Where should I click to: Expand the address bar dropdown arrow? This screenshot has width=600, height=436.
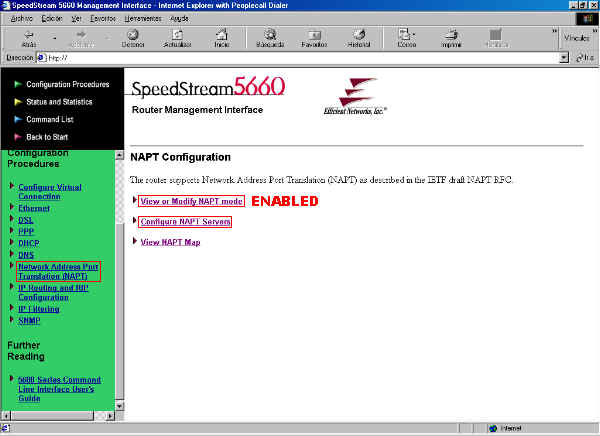click(x=565, y=58)
